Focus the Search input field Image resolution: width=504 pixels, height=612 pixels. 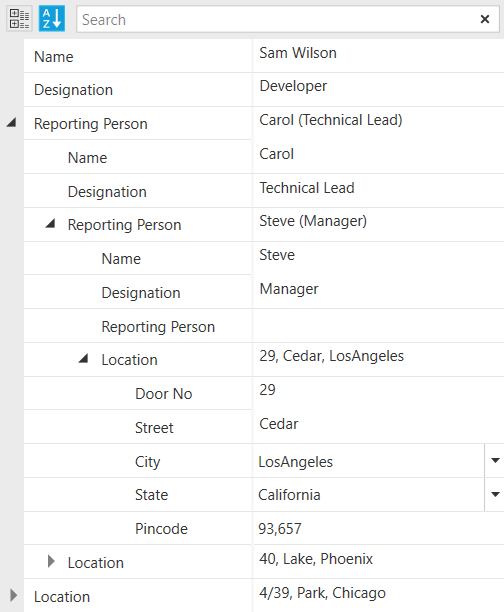point(276,19)
